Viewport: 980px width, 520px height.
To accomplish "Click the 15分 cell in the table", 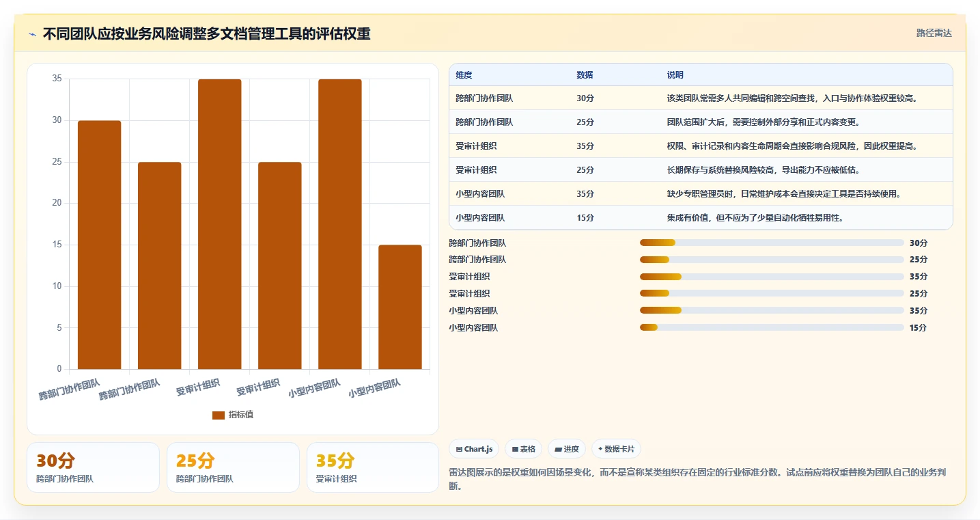I will click(x=585, y=218).
